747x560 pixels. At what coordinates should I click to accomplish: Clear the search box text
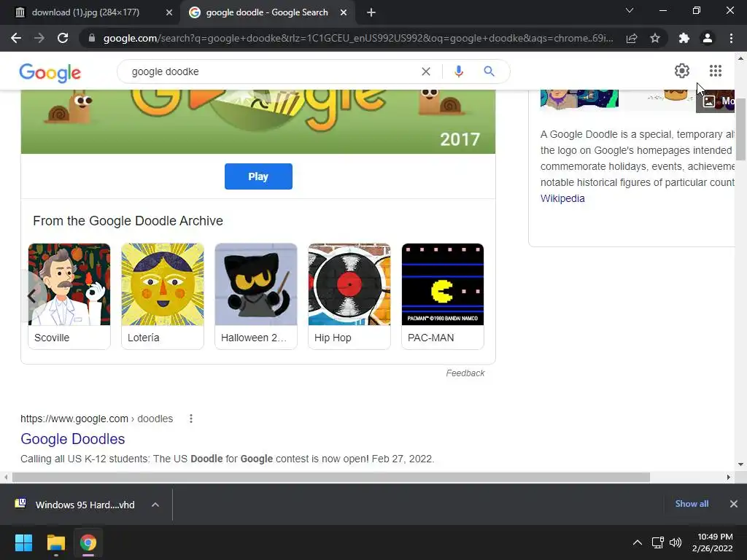tap(426, 71)
